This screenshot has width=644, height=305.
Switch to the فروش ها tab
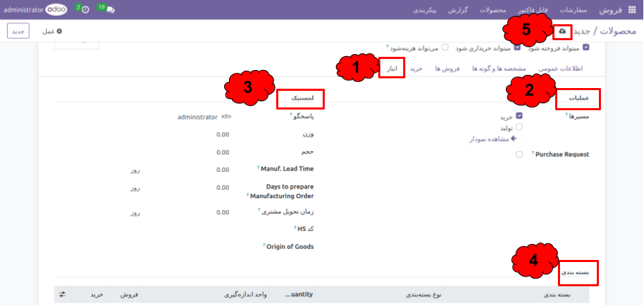tap(448, 69)
